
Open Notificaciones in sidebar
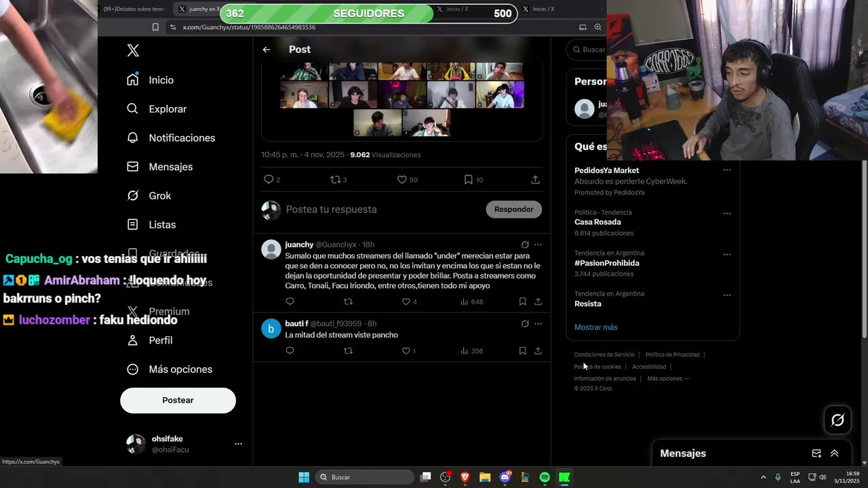point(171,138)
